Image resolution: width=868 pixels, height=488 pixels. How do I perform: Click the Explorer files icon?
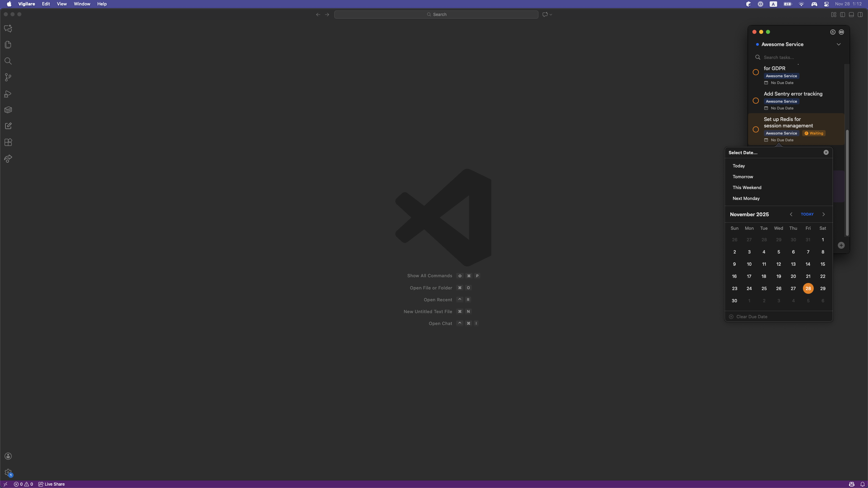point(8,45)
